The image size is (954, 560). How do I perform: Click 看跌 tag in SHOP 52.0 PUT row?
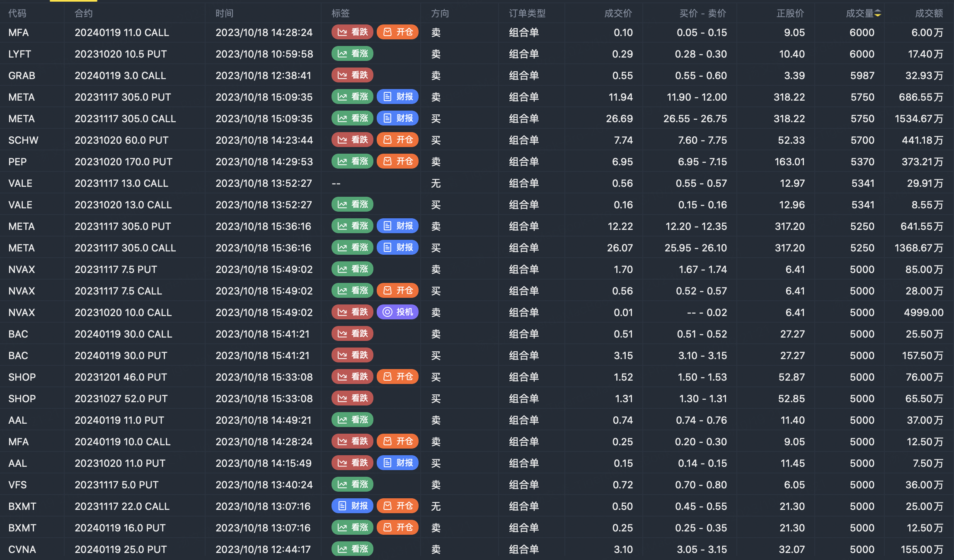tap(353, 398)
